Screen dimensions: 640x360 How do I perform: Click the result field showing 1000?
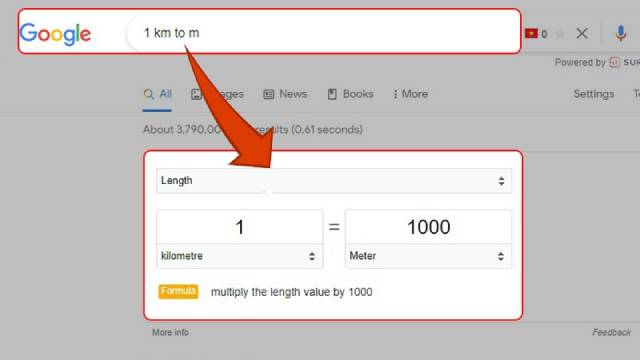tap(428, 227)
